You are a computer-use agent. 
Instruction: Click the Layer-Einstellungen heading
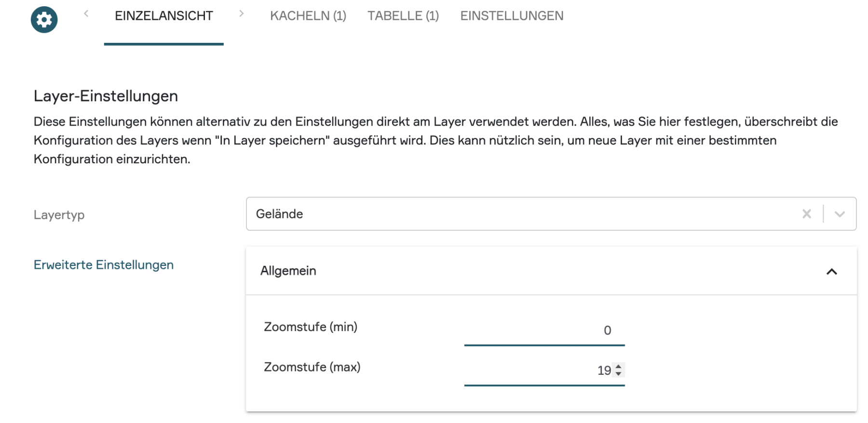click(x=106, y=96)
